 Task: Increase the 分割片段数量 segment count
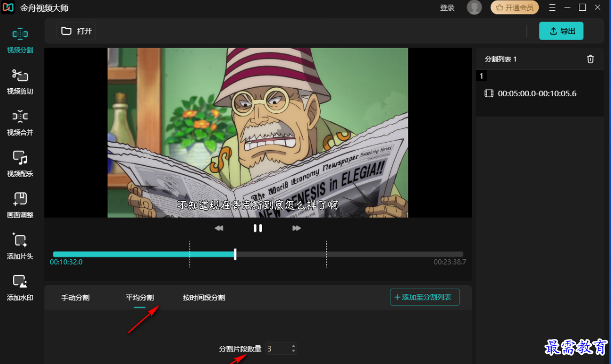click(293, 346)
